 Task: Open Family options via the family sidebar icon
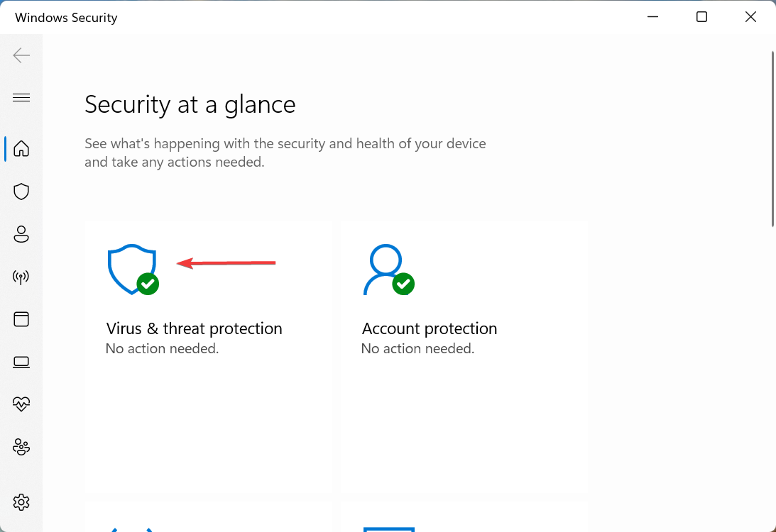tap(21, 447)
